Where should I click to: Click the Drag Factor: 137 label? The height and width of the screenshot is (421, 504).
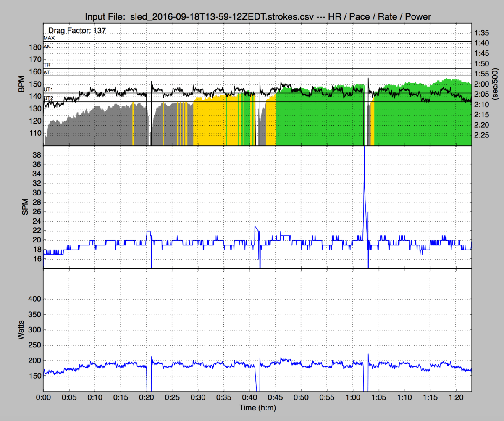tap(76, 30)
